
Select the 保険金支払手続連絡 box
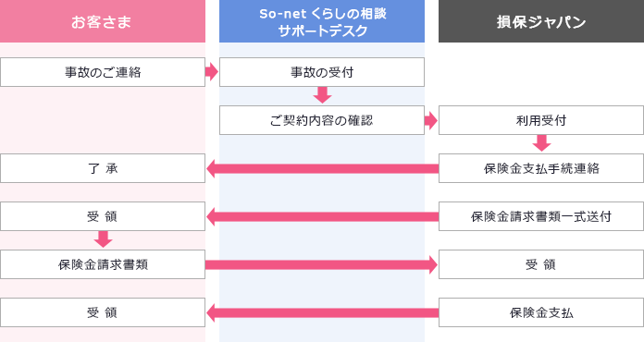pos(541,168)
